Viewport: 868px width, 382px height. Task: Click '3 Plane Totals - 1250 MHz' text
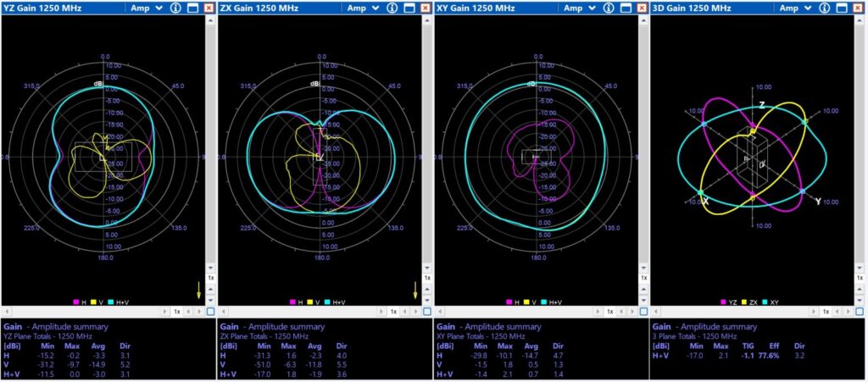pos(695,336)
